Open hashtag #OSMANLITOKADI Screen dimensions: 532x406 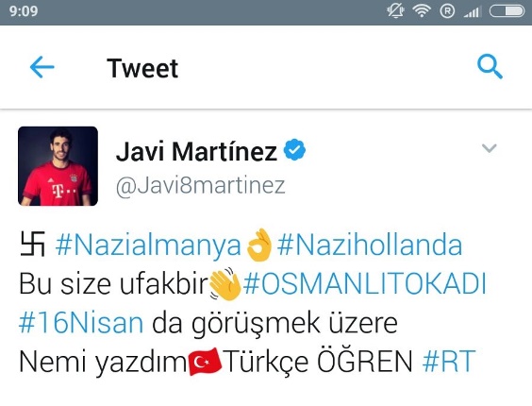click(365, 283)
